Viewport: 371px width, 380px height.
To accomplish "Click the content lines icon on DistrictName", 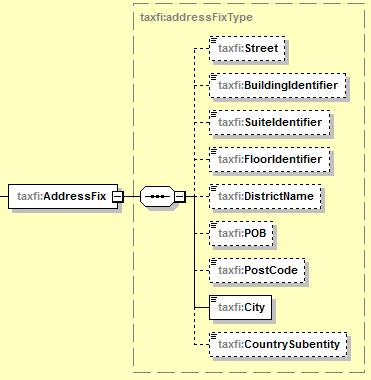I will (x=214, y=189).
